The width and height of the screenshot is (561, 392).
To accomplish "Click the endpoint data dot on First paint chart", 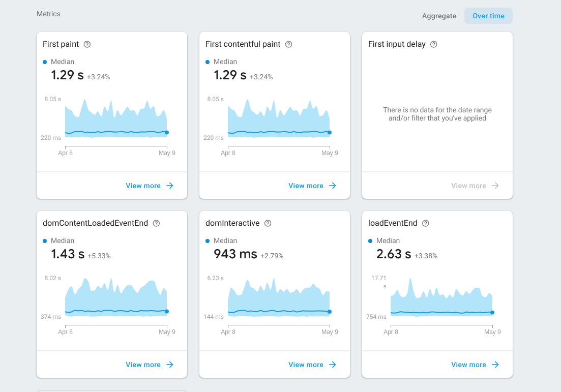I will tap(167, 131).
